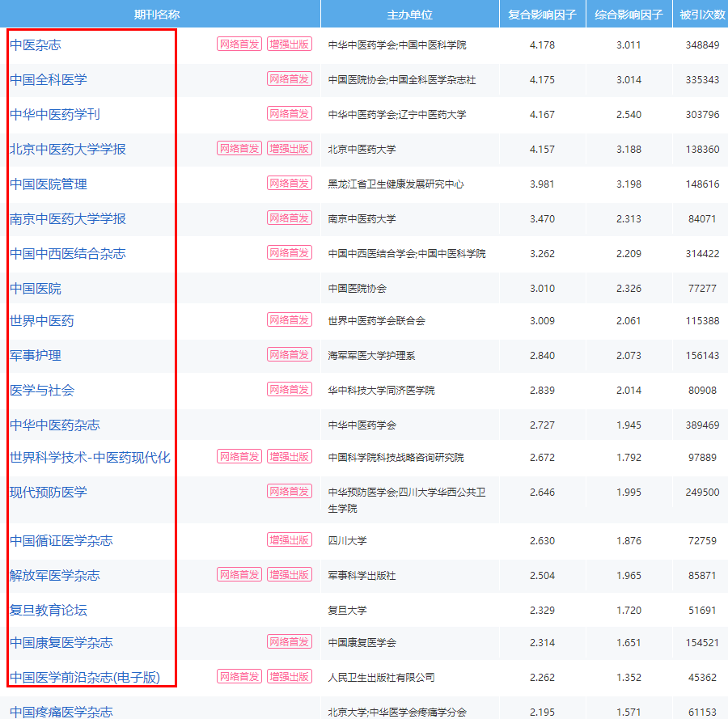Select 世界科学技术-中医药现代化 journal link
This screenshot has height=719, width=728.
pos(90,457)
